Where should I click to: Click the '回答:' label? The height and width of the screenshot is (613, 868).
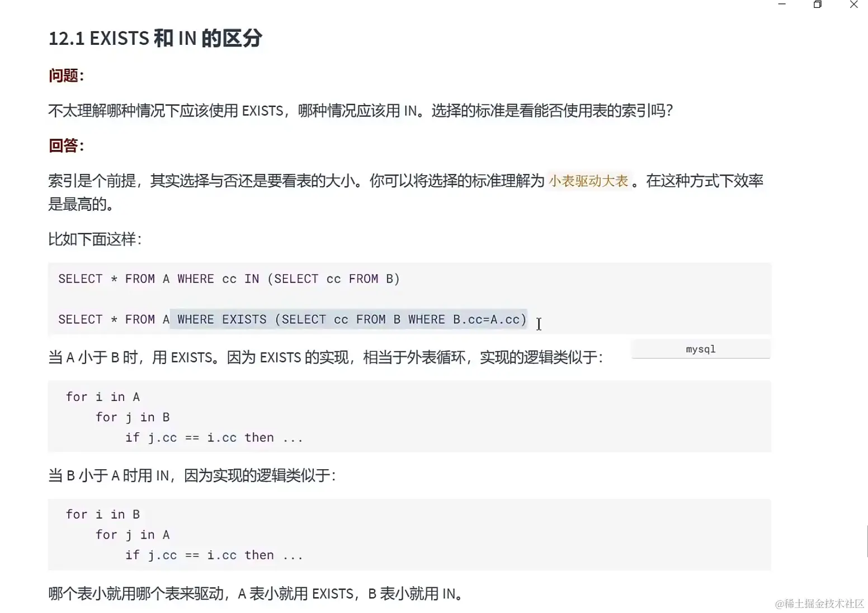tap(66, 145)
